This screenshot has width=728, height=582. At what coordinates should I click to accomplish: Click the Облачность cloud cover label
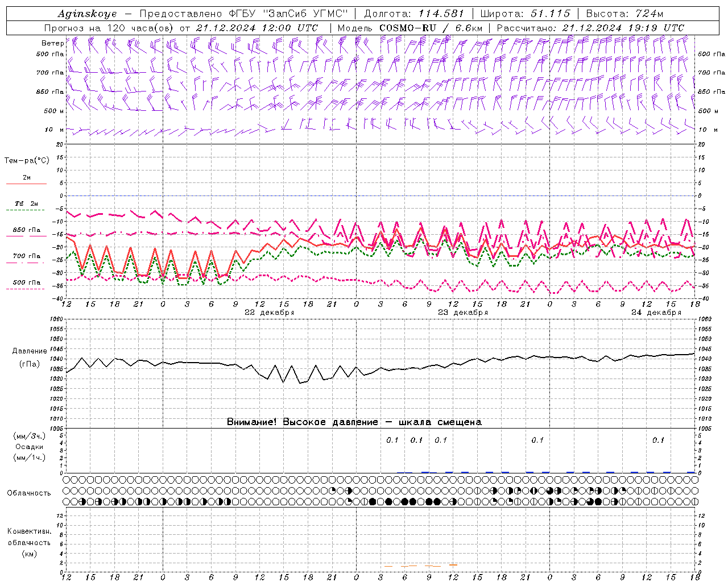[x=29, y=493]
